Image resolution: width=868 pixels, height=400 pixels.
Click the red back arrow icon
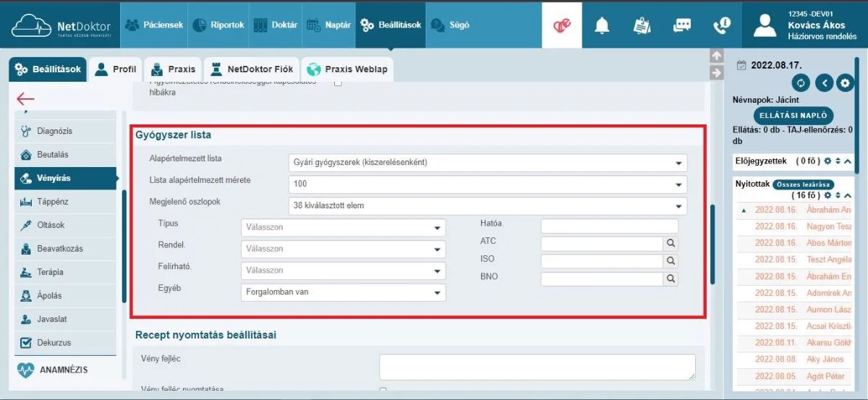point(25,99)
